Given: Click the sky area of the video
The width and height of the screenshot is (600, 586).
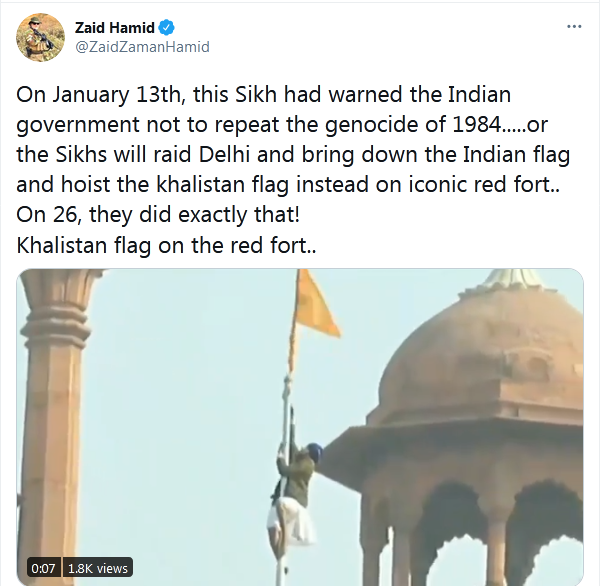Looking at the screenshot, I should (191, 383).
